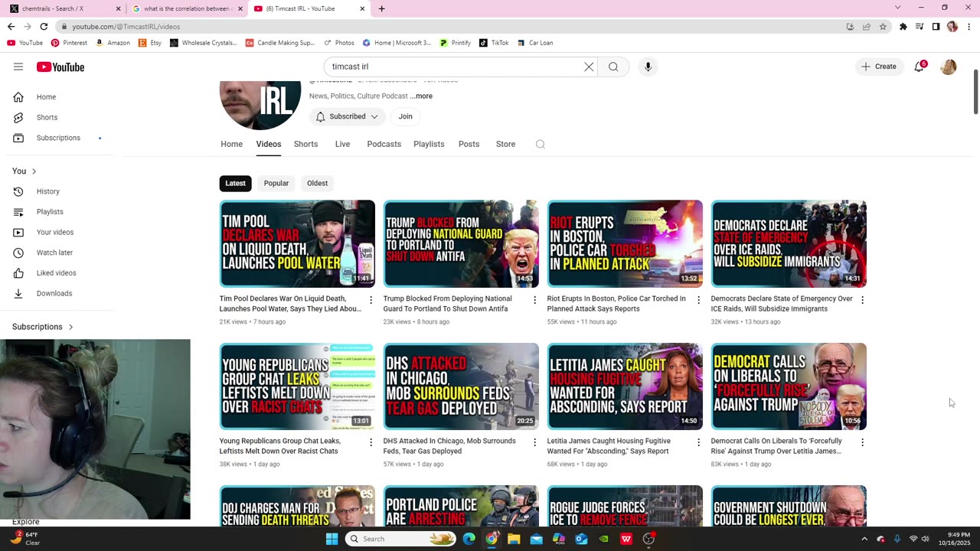980x551 pixels.
Task: Open the Store tab
Action: tap(505, 144)
